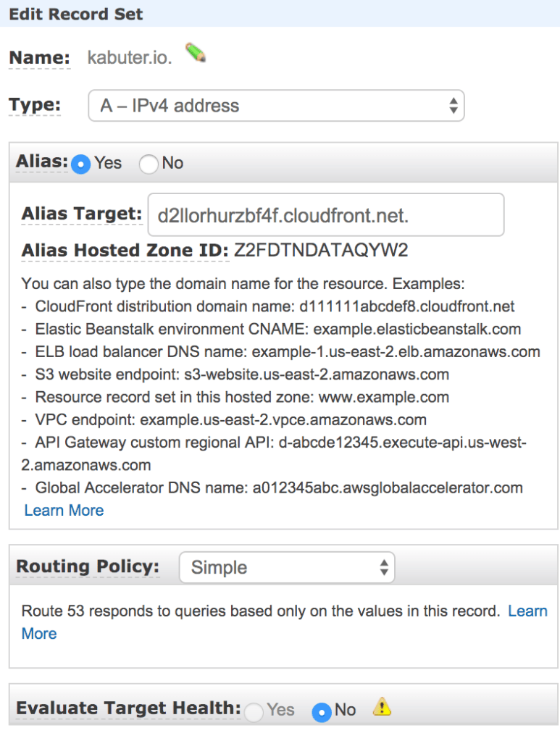
Task: Open the Type dropdown showing A – IPv4 address
Action: (x=276, y=106)
